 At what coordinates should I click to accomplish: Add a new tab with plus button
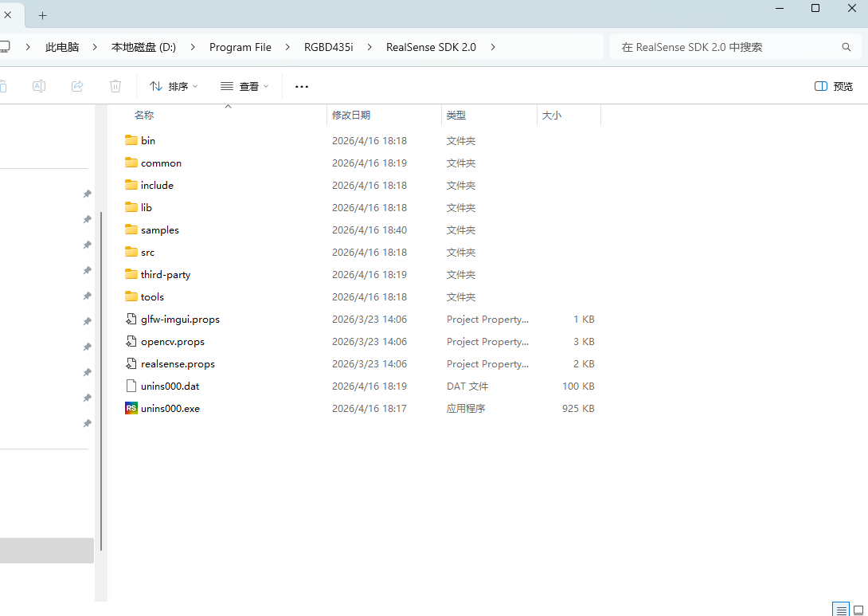(43, 15)
